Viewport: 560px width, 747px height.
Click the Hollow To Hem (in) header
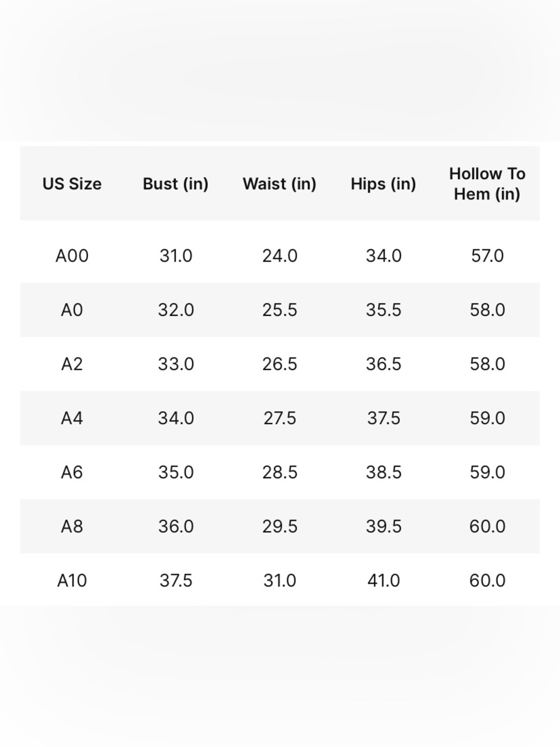point(487,184)
